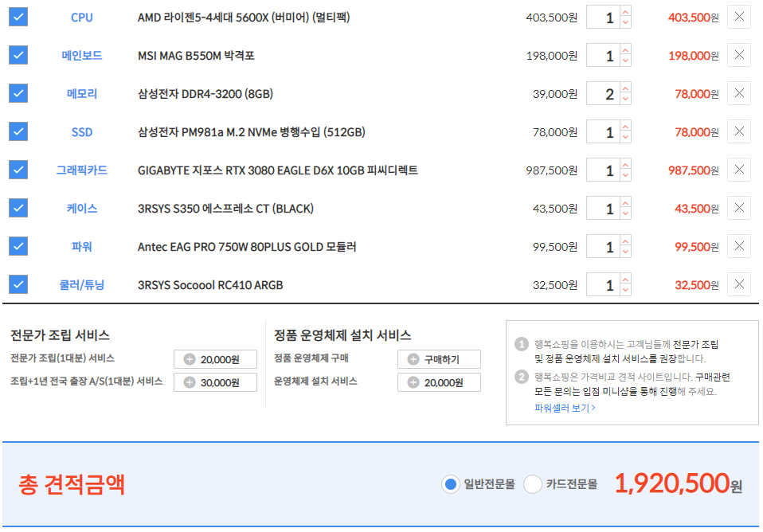Image resolution: width=763 pixels, height=532 pixels.
Task: Add 조립+1년 전국 출장 A/S service plus icon
Action: 190,382
